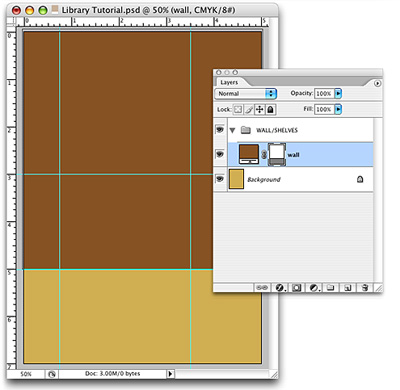Screen dimensions: 400x390
Task: Click the 50% zoom field in status bar
Action: (26, 374)
